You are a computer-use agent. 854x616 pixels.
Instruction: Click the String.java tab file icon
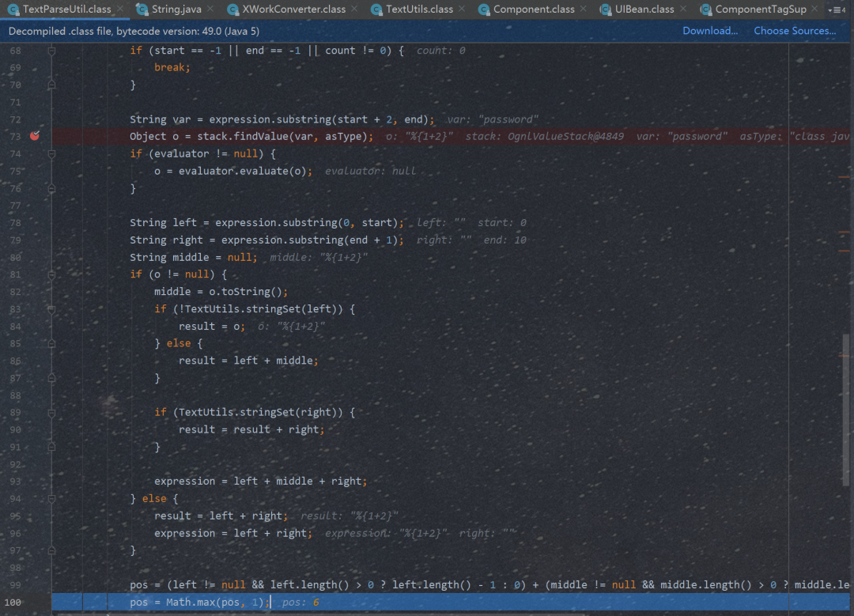point(142,9)
